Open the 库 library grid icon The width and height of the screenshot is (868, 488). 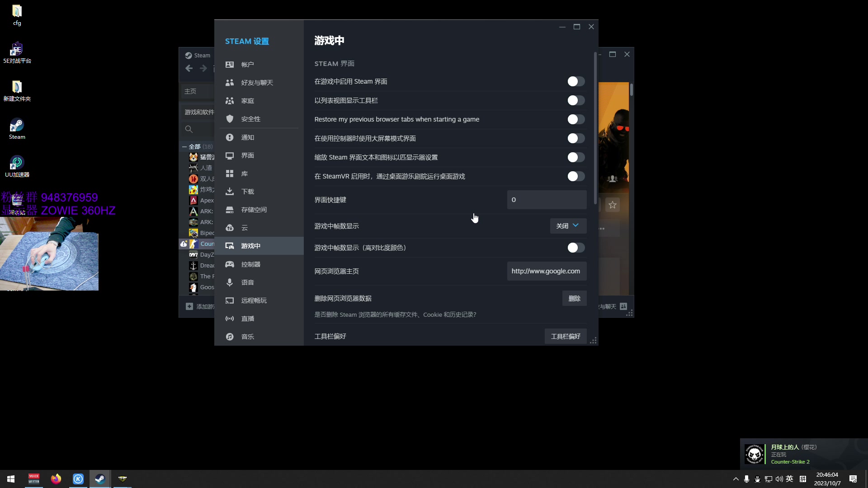click(x=230, y=174)
